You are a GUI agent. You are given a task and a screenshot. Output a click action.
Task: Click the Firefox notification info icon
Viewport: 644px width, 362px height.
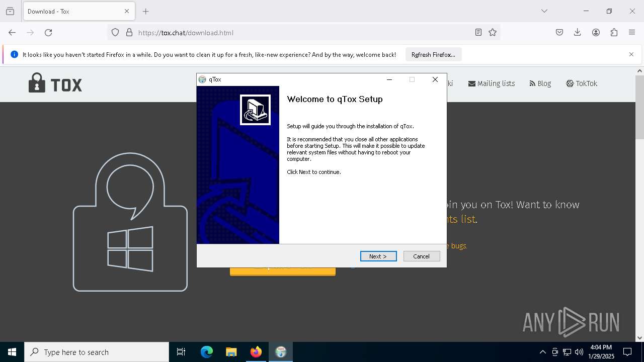click(14, 54)
